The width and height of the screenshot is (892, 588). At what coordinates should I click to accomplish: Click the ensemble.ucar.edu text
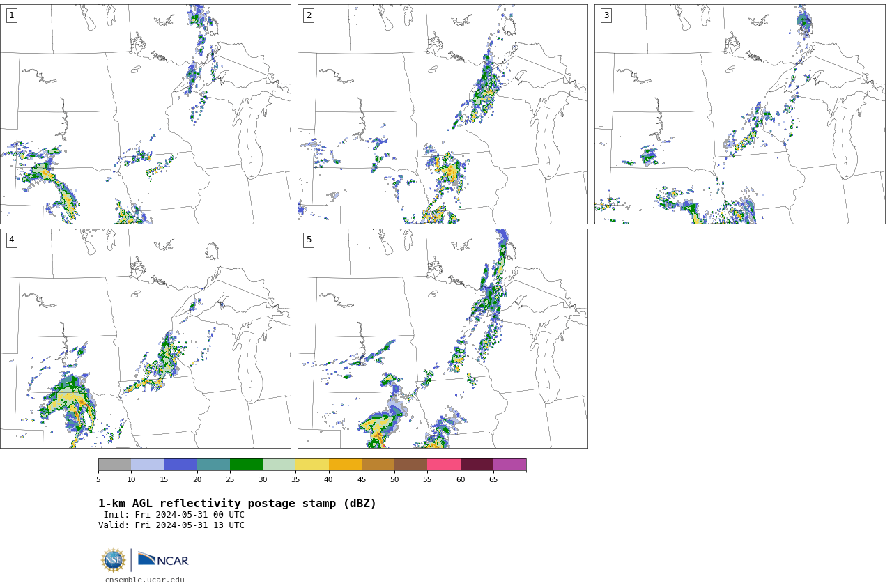click(145, 580)
